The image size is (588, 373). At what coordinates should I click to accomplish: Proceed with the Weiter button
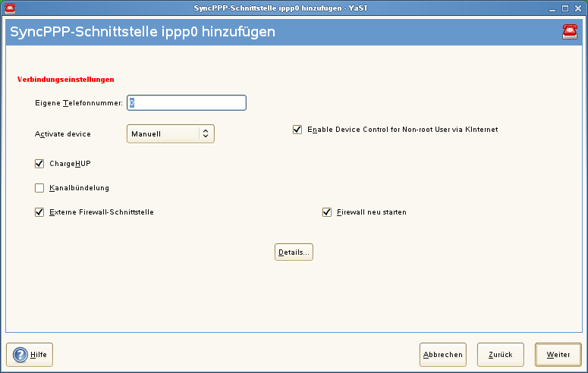pyautogui.click(x=558, y=354)
